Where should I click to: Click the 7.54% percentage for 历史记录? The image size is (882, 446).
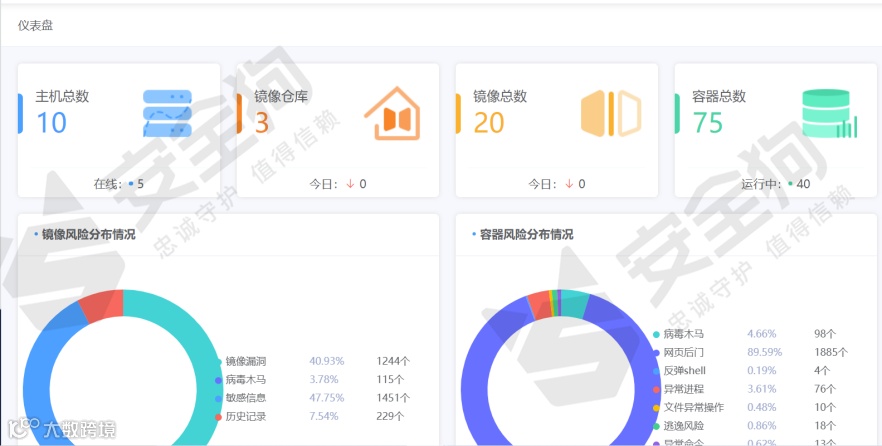324,417
